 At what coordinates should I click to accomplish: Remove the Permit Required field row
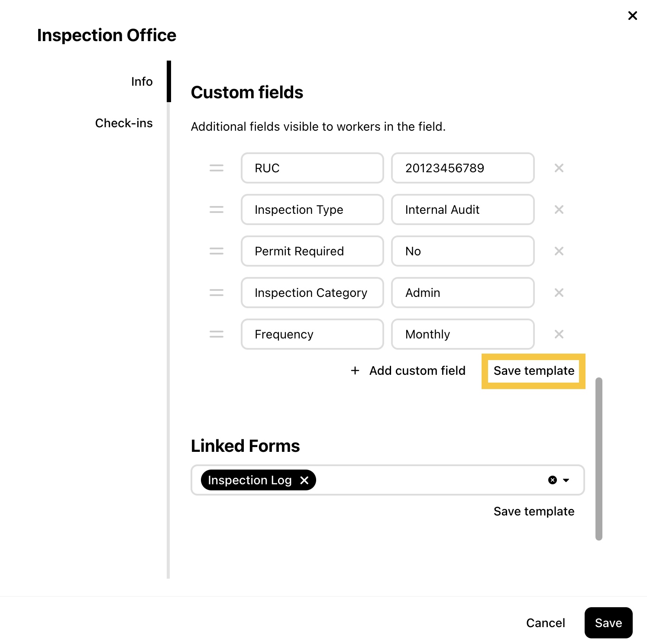559,251
